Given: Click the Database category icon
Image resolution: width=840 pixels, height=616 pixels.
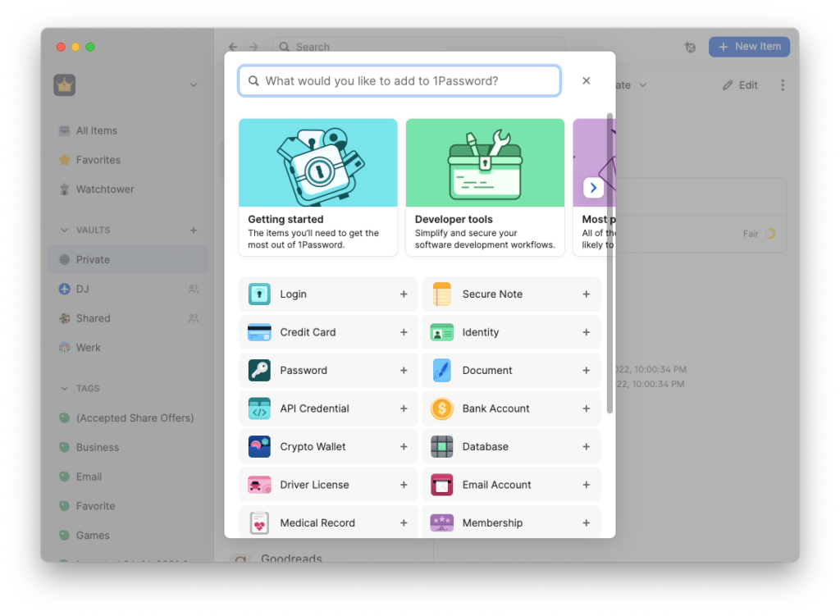Looking at the screenshot, I should tap(441, 446).
